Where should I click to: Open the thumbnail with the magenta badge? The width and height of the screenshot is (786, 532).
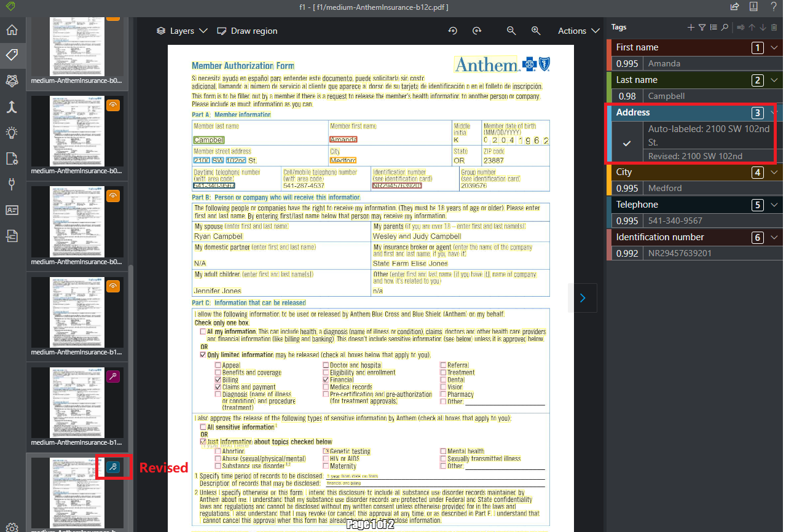[x=77, y=402]
